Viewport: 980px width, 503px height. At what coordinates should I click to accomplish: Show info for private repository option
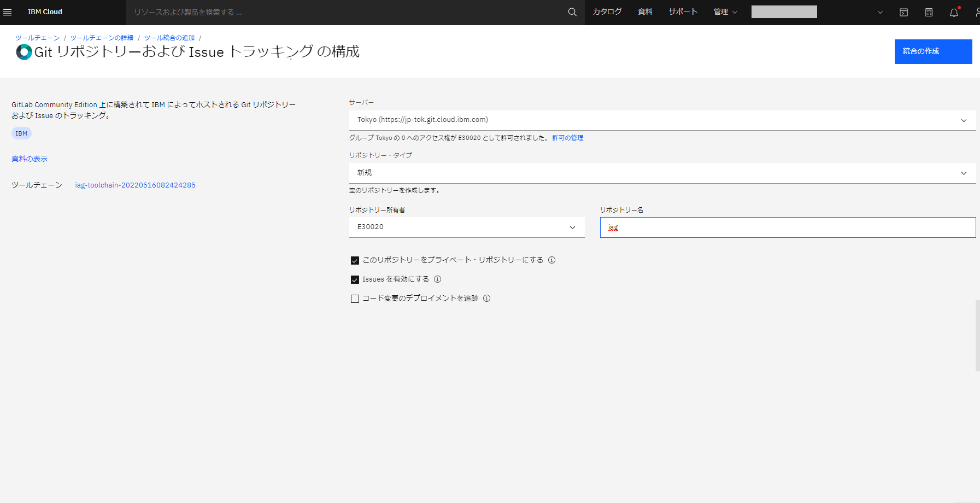552,260
